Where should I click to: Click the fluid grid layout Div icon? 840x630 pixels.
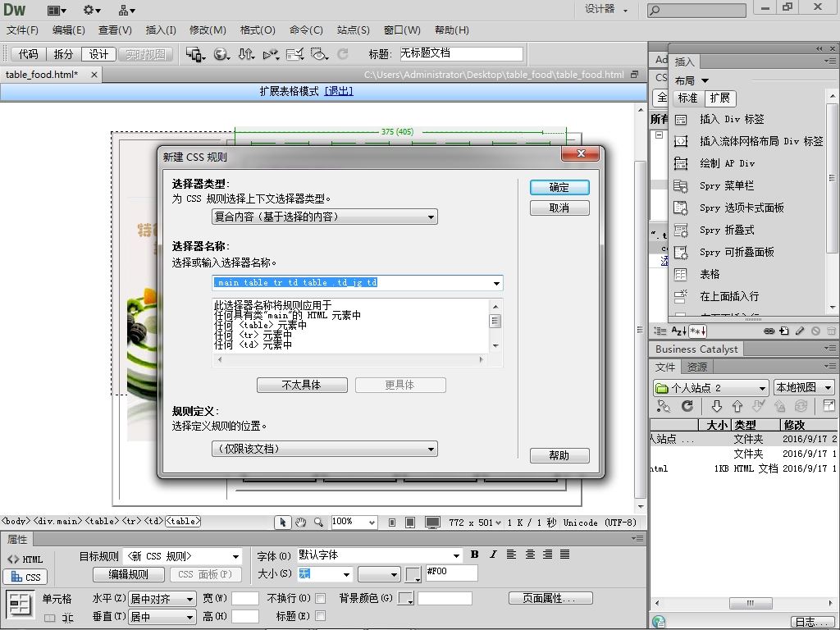[x=681, y=141]
